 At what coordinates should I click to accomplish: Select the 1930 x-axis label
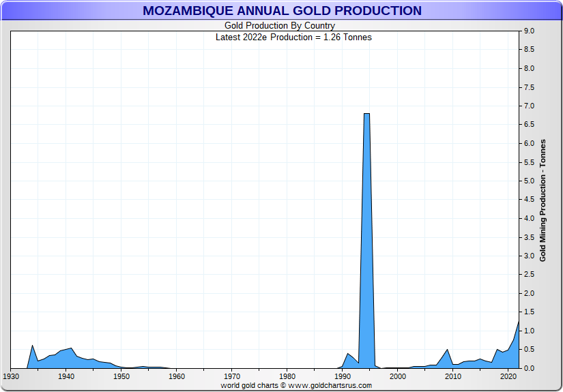(11, 376)
